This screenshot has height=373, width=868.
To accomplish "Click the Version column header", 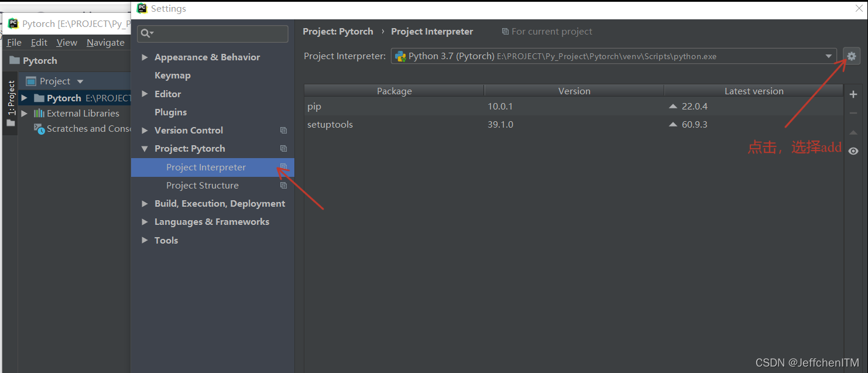I will point(574,91).
